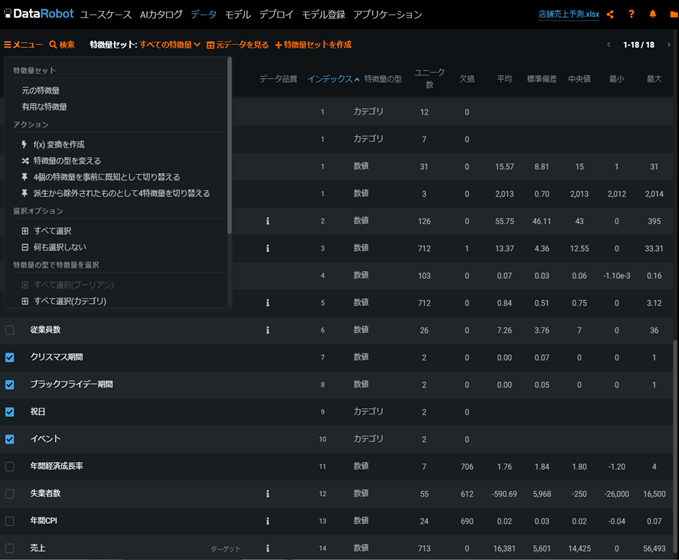679x560 pixels.
Task: Check the 年間経済成長率 checkbox
Action: [10, 466]
